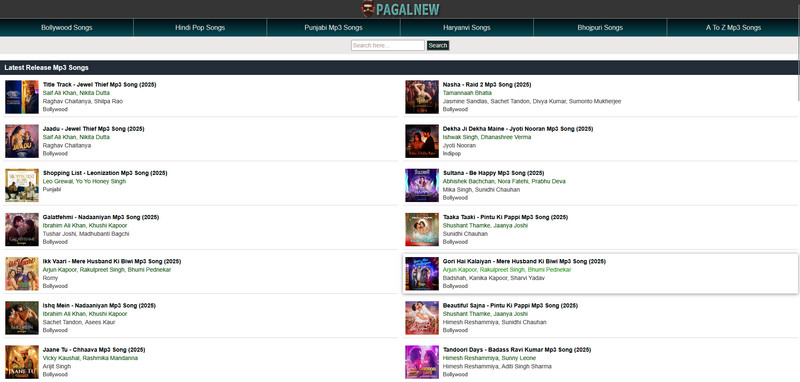Open A To Z Mp3 Songs

[733, 28]
